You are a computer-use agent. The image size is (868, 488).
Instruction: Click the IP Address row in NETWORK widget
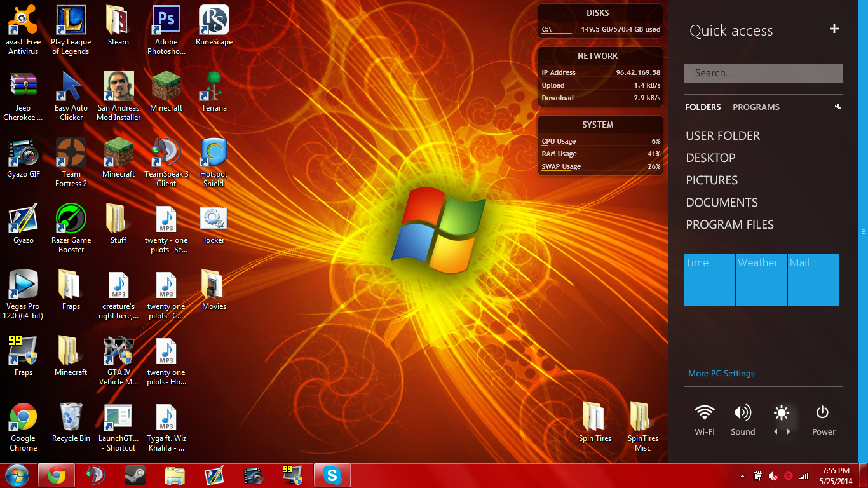[600, 72]
